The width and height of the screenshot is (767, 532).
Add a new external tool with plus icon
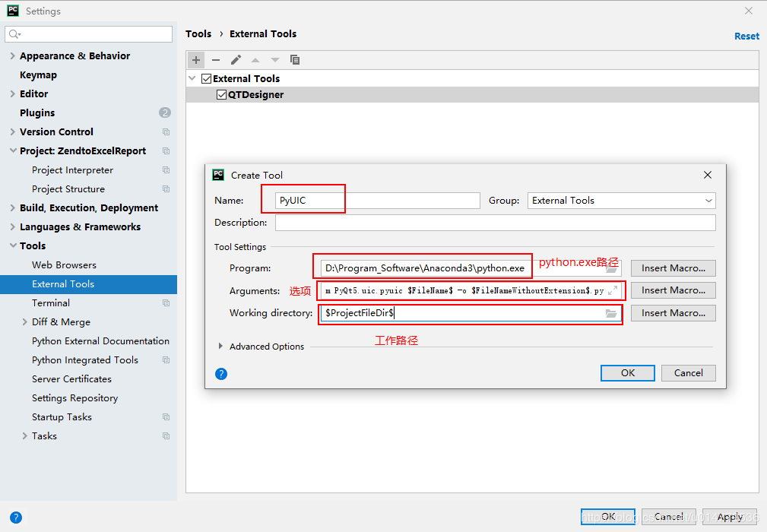[x=196, y=60]
